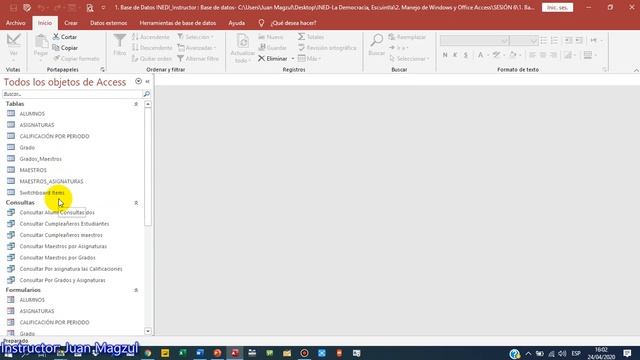Toggle Negrita (N) bold formatting
Viewport: 640px width, 360px height.
pos(445,55)
